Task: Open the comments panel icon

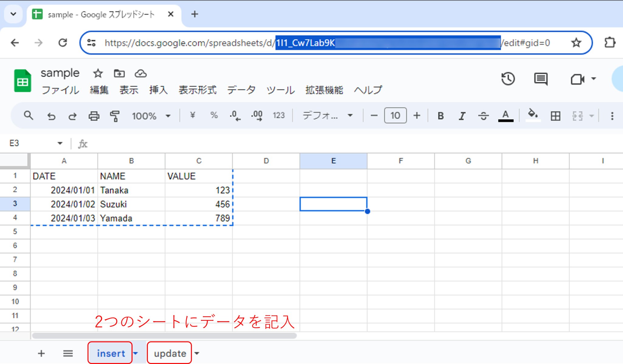Action: point(541,79)
